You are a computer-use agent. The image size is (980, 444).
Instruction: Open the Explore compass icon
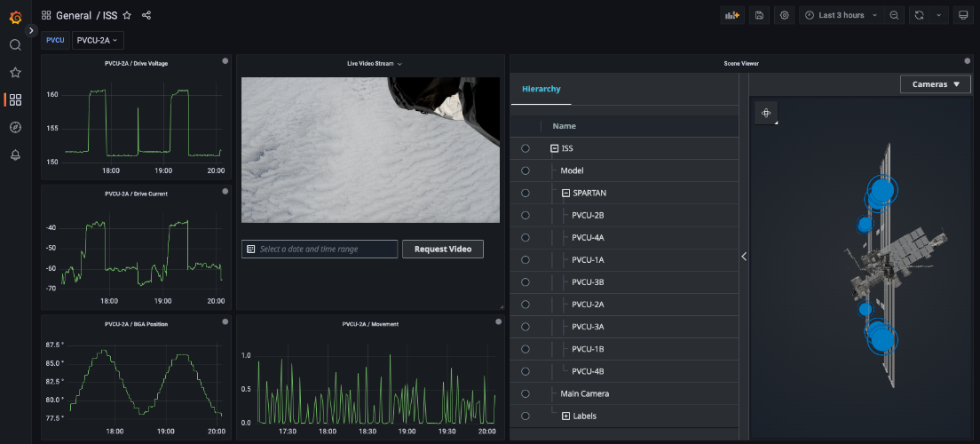16,128
